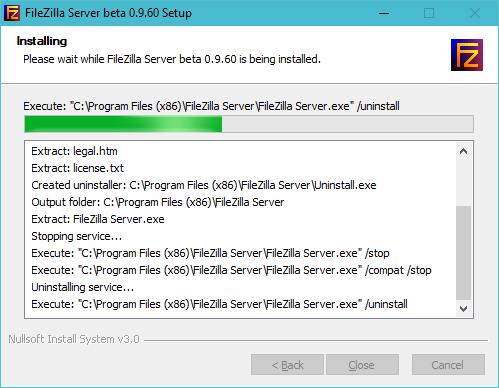Click the large FileZilla logo in header

pyautogui.click(x=467, y=55)
